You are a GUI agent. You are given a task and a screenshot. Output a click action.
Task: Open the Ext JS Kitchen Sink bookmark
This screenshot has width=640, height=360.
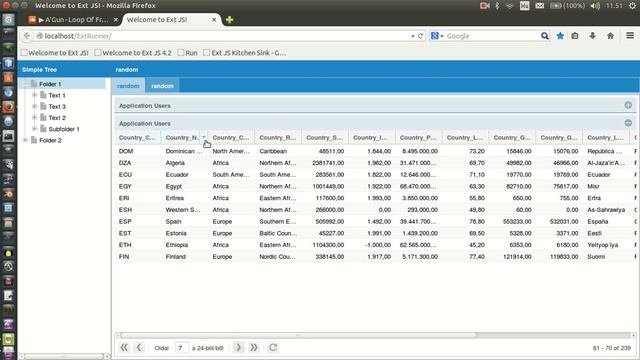[x=244, y=53]
